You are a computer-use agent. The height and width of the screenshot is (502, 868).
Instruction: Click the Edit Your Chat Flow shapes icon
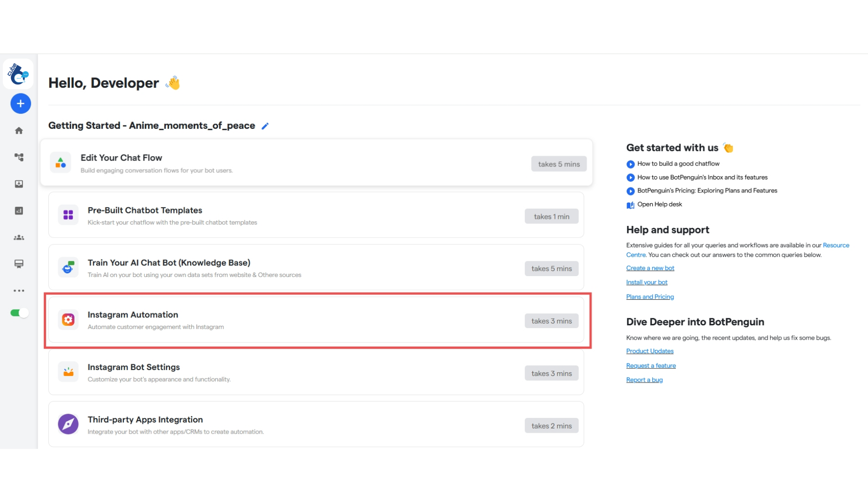[60, 163]
